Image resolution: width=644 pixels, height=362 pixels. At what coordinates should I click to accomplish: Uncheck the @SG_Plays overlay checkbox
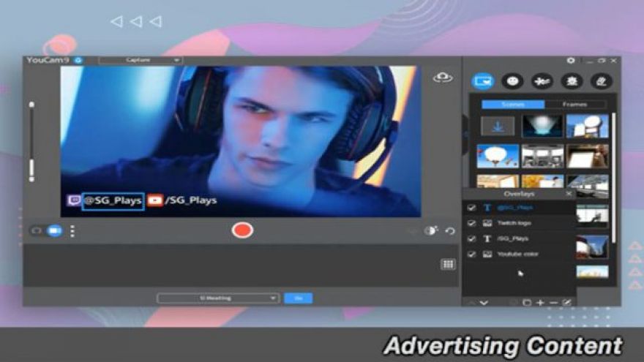pos(471,208)
